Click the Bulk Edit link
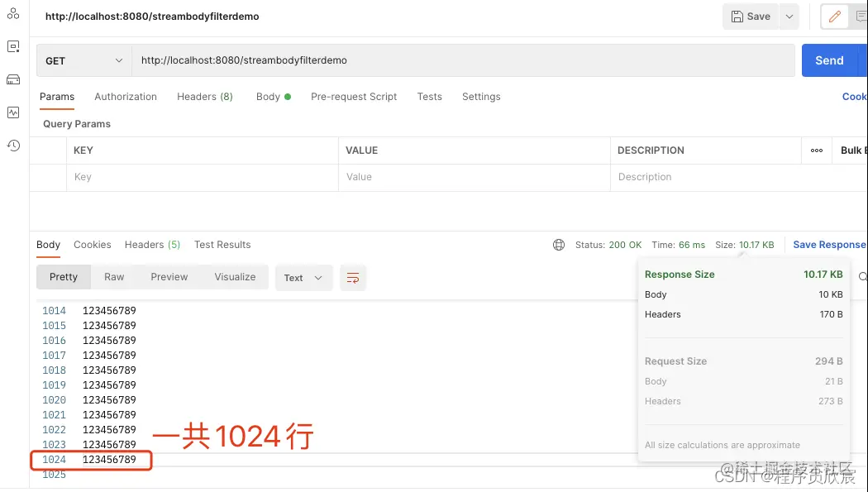The width and height of the screenshot is (868, 492). (x=854, y=150)
